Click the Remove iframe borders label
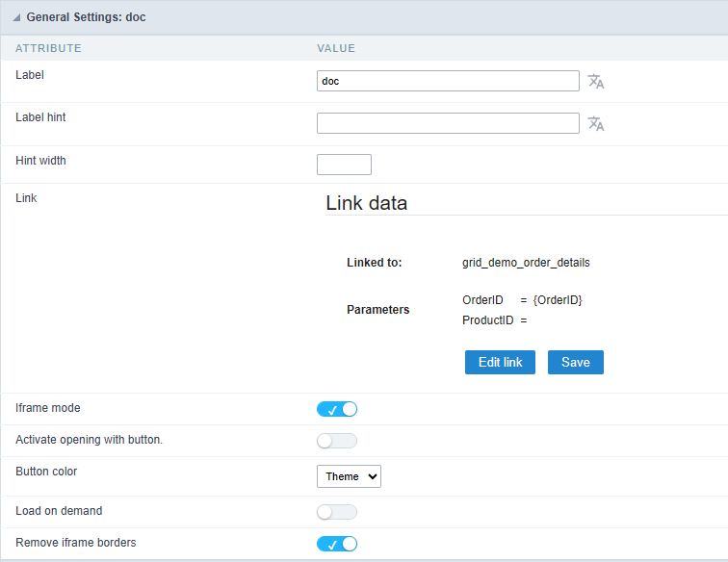The height and width of the screenshot is (562, 728). point(76,543)
